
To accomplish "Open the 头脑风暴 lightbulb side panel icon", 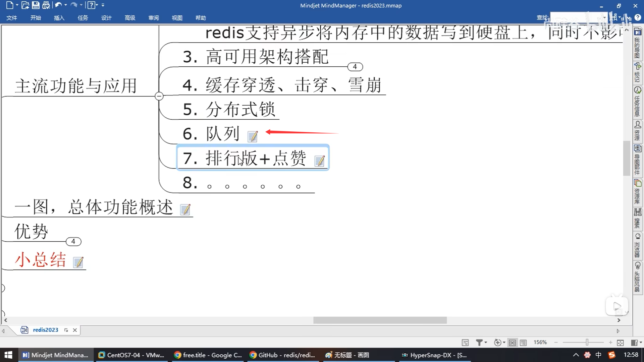I will pos(638,265).
